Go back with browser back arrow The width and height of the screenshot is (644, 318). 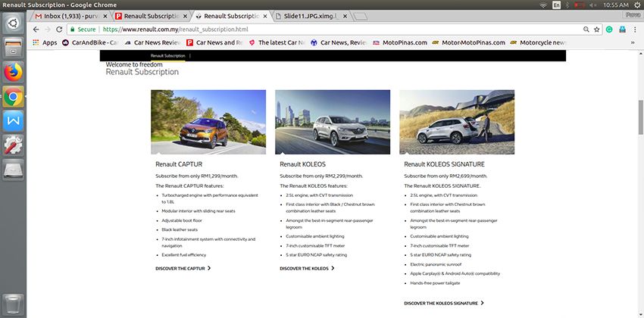[x=36, y=30]
